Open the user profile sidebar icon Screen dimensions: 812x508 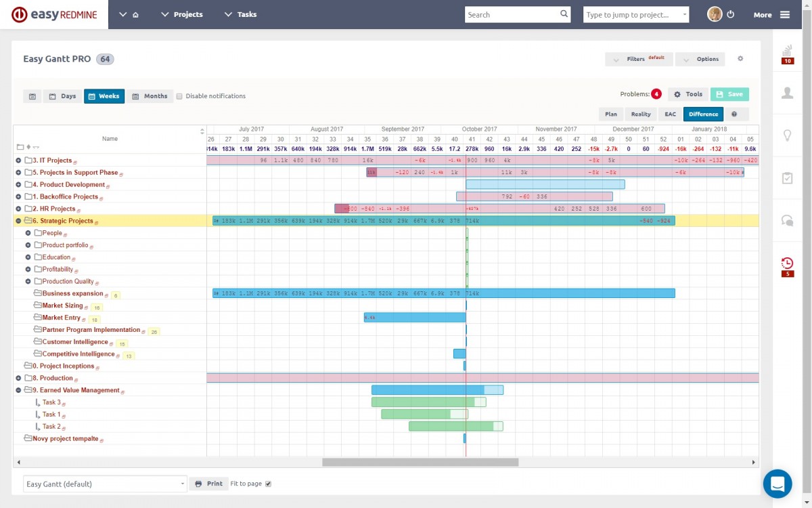787,93
